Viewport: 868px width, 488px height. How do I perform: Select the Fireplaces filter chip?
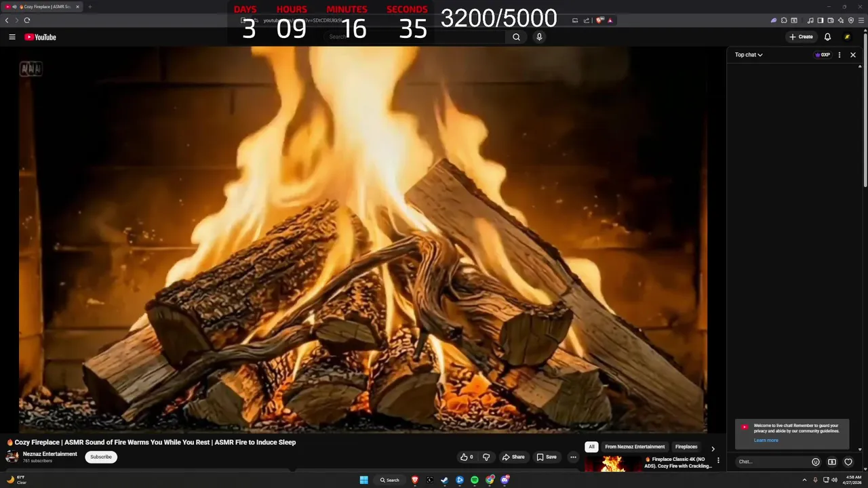tap(686, 447)
